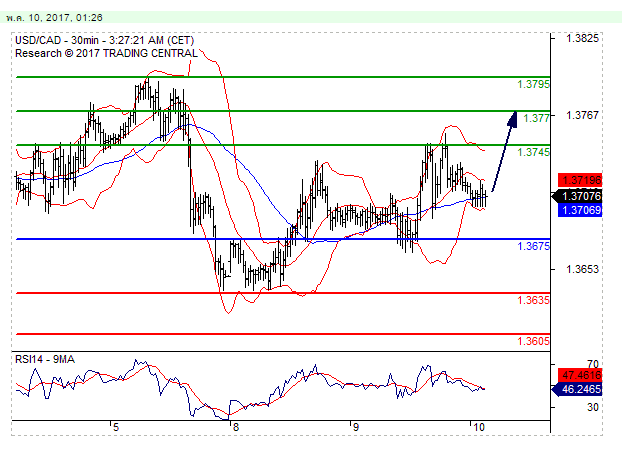
Task: Click the 1.377 resistance level label
Action: tap(536, 118)
